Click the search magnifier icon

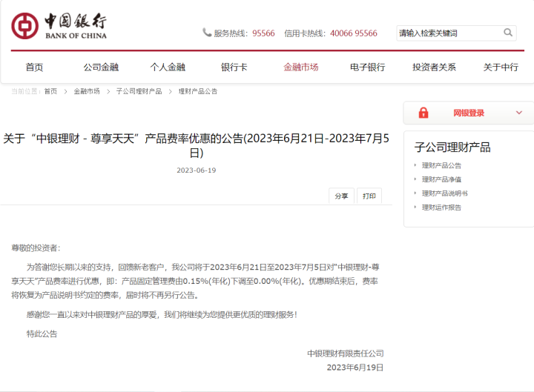pos(508,33)
